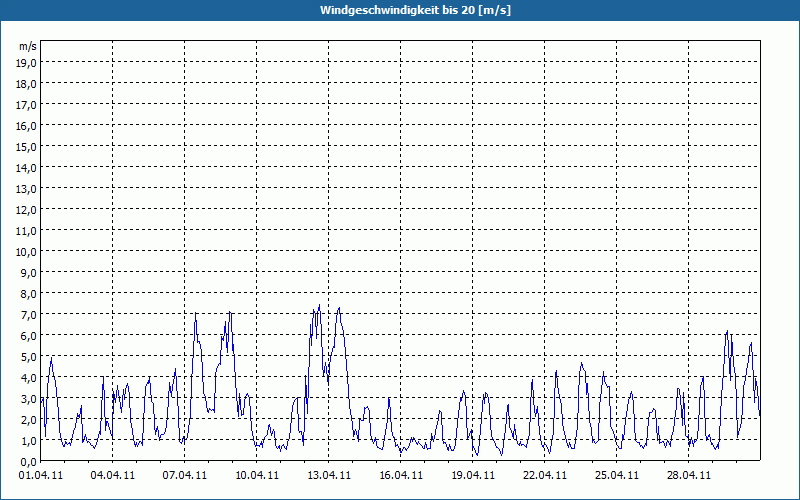This screenshot has height=500, width=800.
Task: Select the date label 13.04.11
Action: pos(329,475)
